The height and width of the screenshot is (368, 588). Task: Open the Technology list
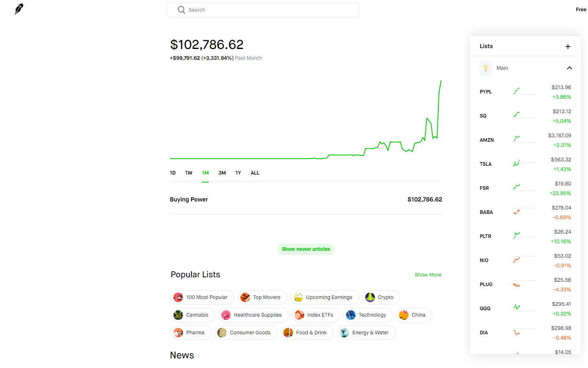tap(368, 315)
